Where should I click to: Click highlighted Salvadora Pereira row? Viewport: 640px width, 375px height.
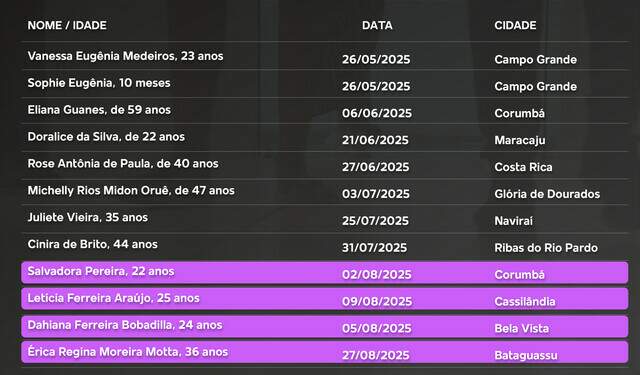click(x=325, y=273)
